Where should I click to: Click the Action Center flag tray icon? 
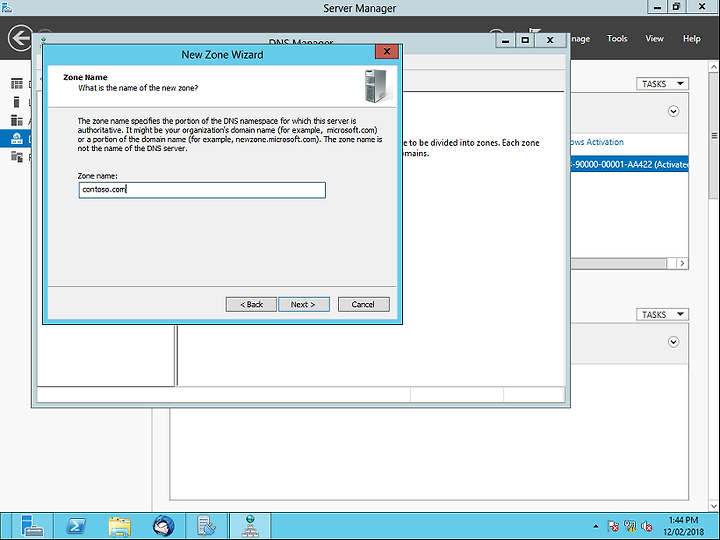[x=613, y=526]
